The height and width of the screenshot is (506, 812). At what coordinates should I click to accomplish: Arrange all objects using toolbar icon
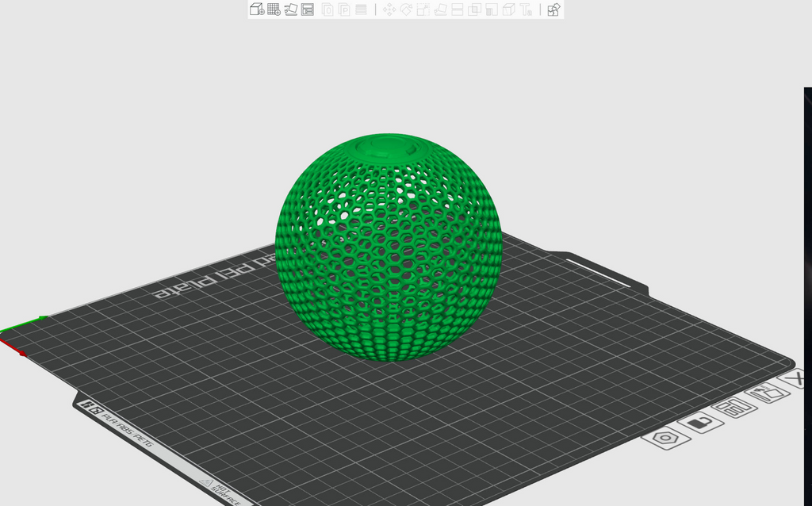coord(308,10)
